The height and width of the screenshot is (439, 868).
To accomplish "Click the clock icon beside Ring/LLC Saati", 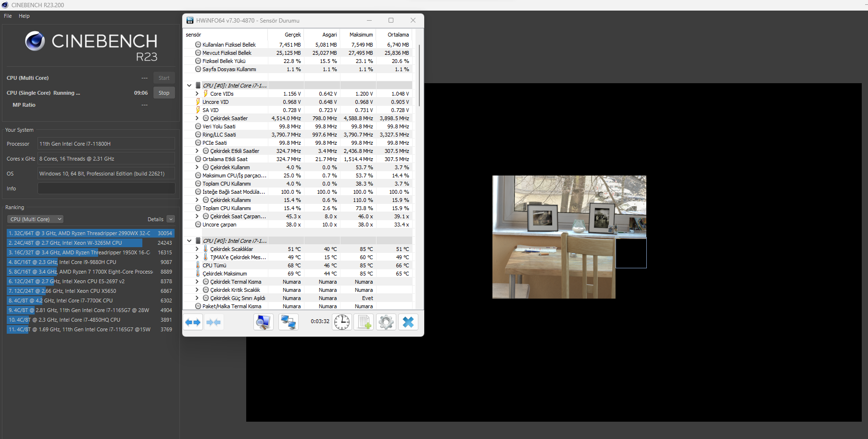I will coord(198,135).
